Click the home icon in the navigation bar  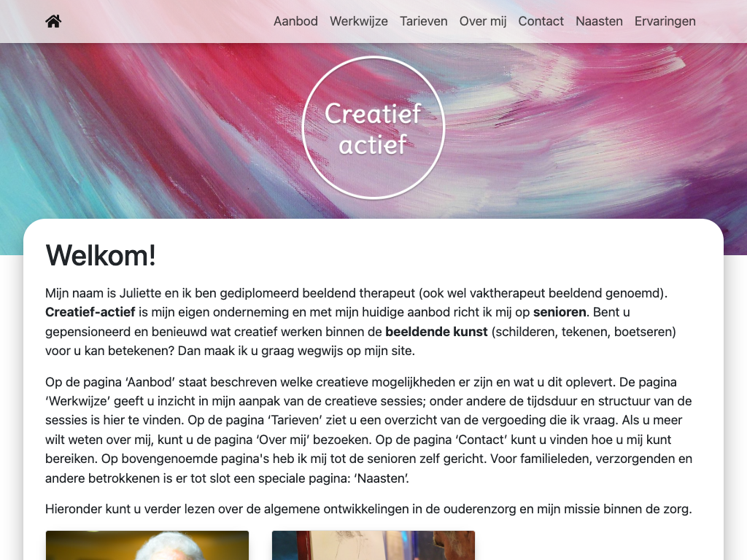[x=53, y=21]
